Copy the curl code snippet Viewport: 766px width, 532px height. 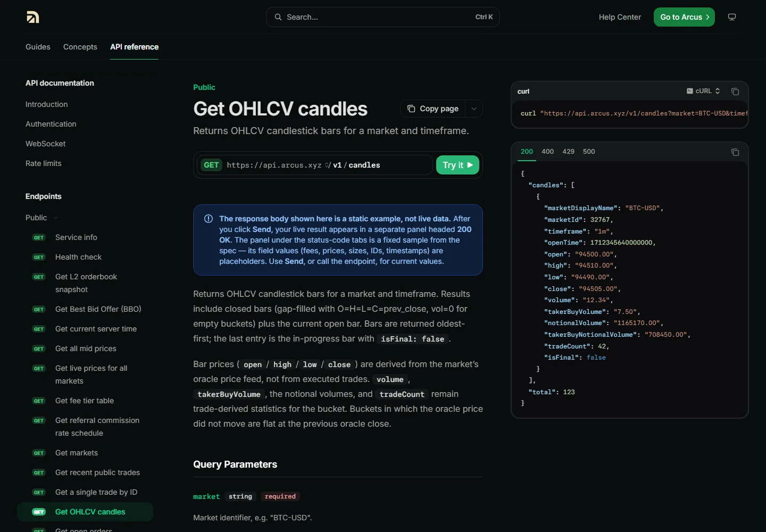pyautogui.click(x=735, y=92)
